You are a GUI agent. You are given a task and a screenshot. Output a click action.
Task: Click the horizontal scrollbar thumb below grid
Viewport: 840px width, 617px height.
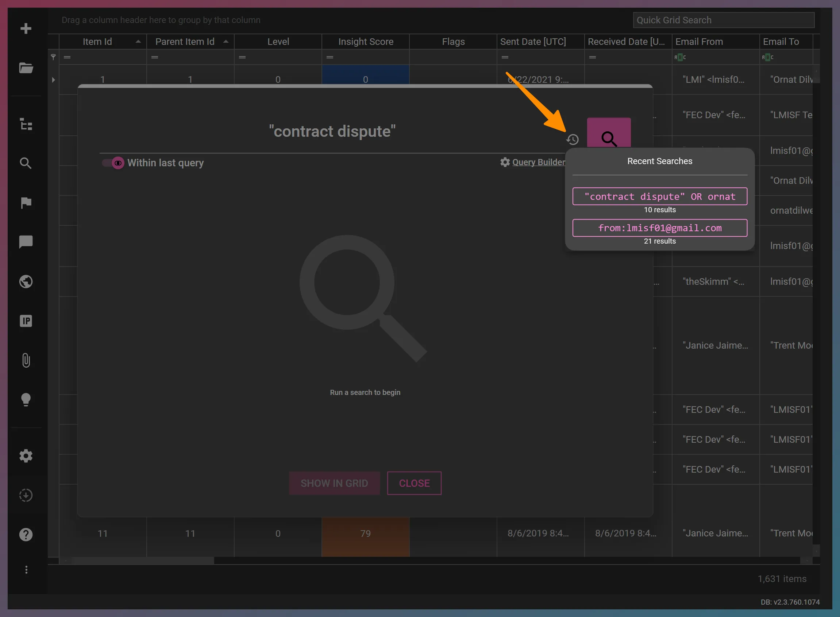click(x=142, y=560)
